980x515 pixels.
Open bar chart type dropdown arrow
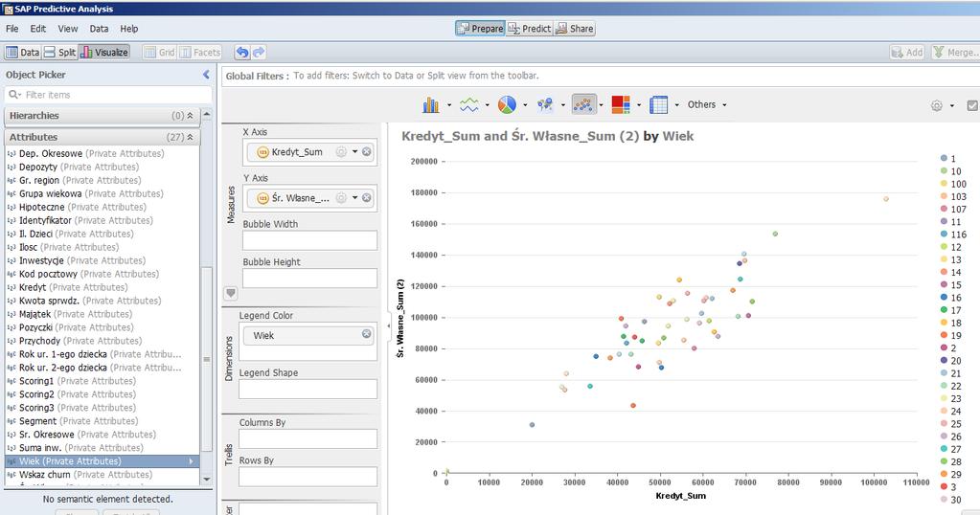(448, 105)
